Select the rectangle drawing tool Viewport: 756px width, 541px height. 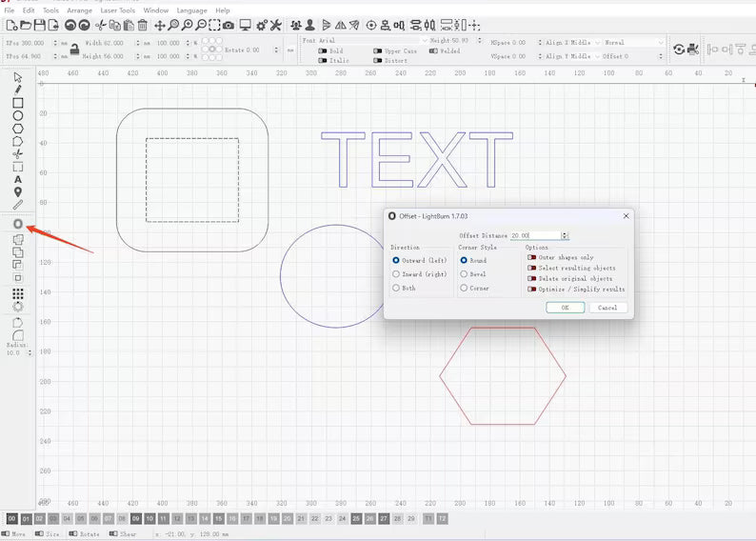tap(18, 103)
